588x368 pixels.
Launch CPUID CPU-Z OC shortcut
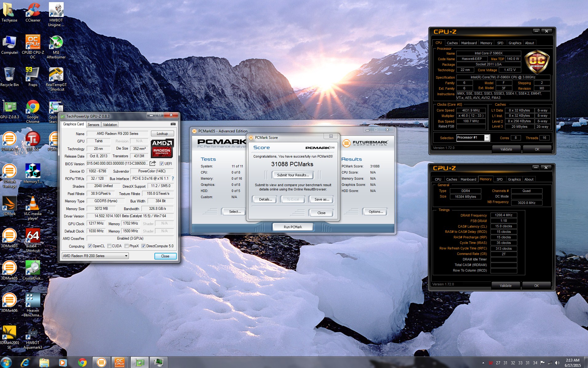(33, 46)
